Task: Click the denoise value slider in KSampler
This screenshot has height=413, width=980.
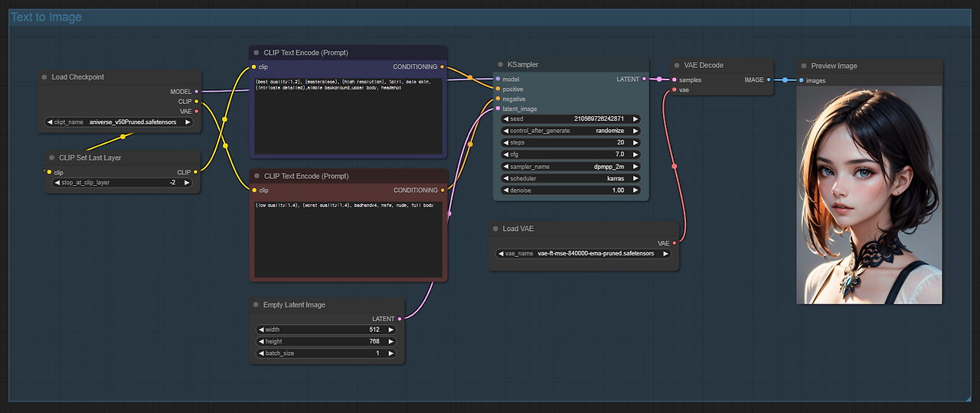Action: pos(570,190)
